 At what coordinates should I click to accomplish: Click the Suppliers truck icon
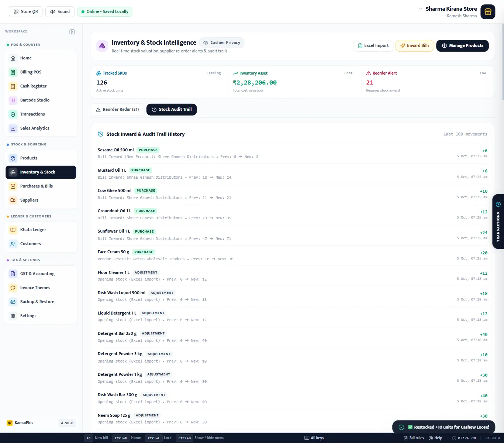point(13,200)
